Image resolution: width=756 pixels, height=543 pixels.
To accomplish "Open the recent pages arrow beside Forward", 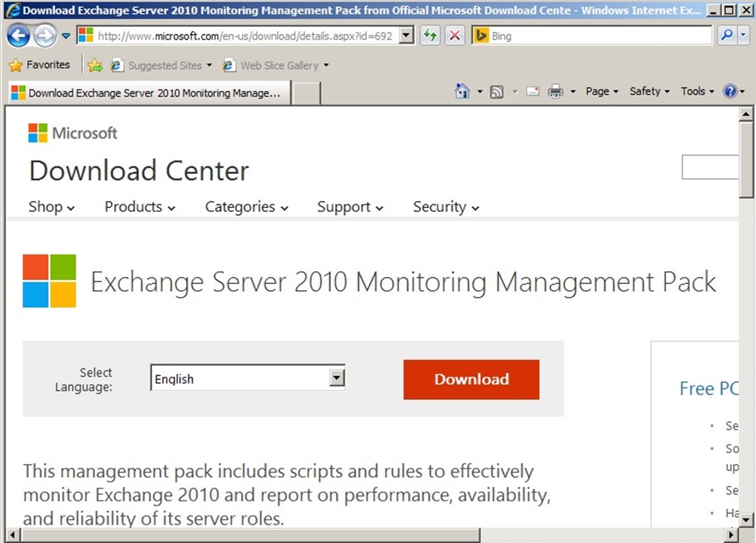I will point(66,36).
